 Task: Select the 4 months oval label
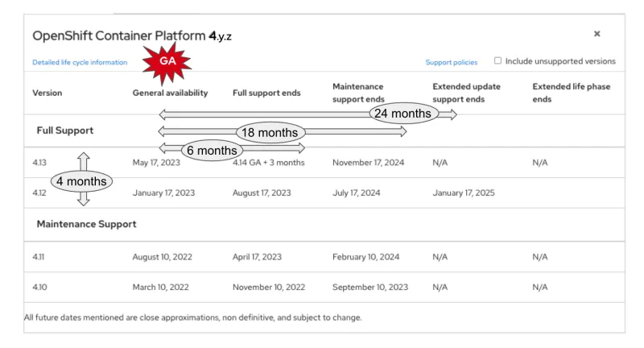click(82, 180)
